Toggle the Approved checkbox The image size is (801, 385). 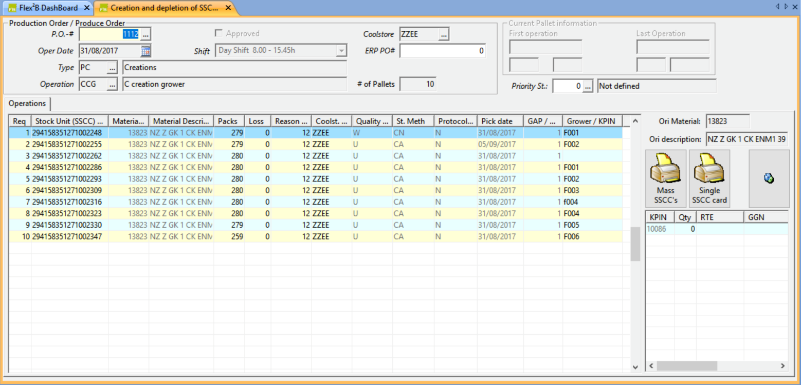tap(219, 33)
